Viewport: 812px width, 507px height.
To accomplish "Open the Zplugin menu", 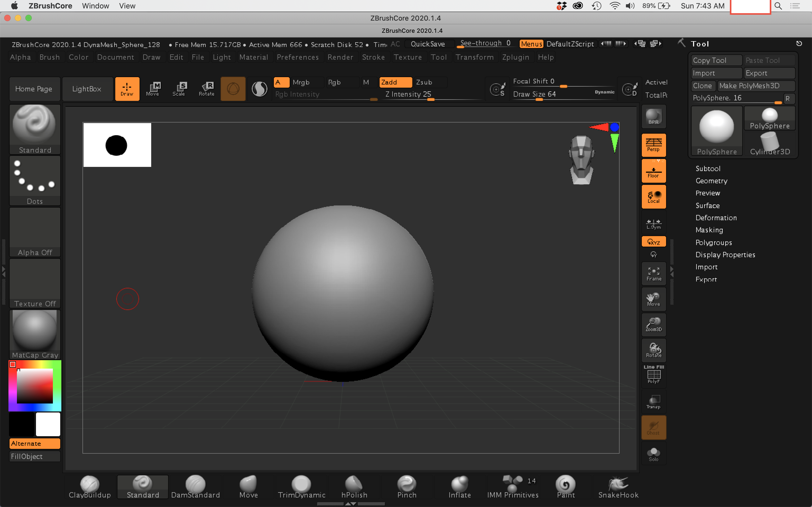I will 515,57.
